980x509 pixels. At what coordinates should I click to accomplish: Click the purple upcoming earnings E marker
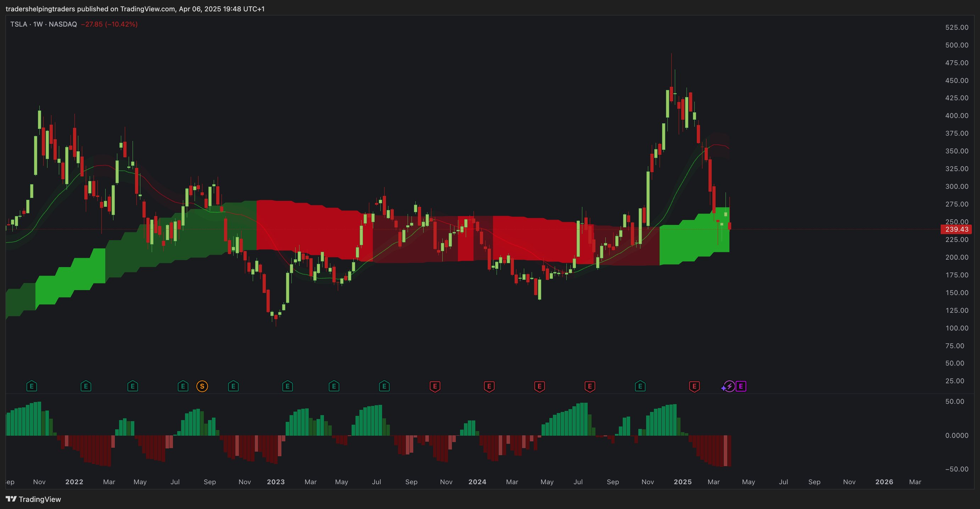point(741,386)
